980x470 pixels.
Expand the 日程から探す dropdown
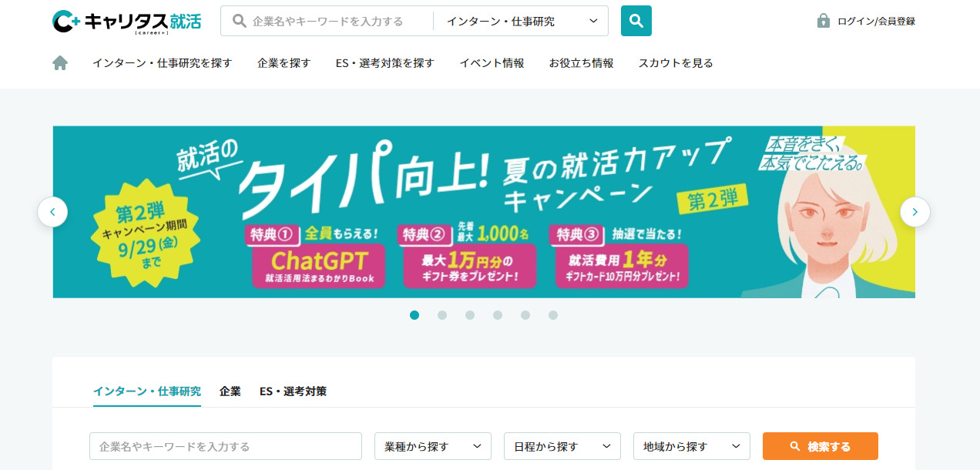pos(562,446)
